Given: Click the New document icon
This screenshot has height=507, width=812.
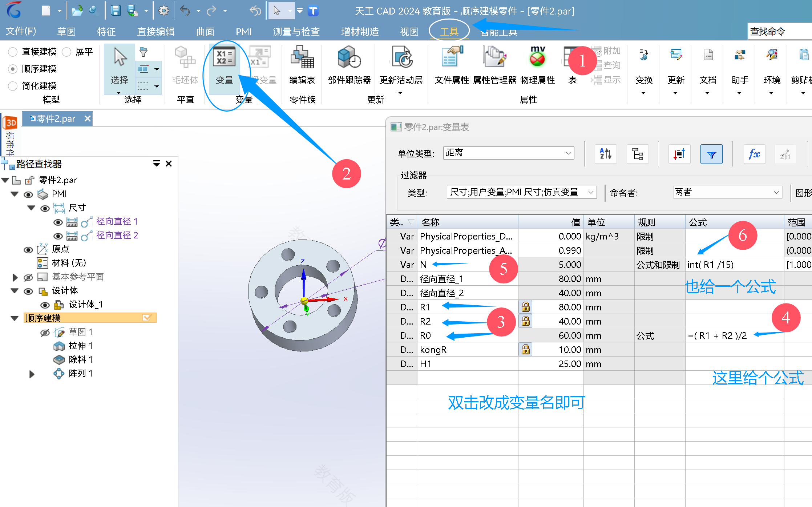Looking at the screenshot, I should [46, 11].
